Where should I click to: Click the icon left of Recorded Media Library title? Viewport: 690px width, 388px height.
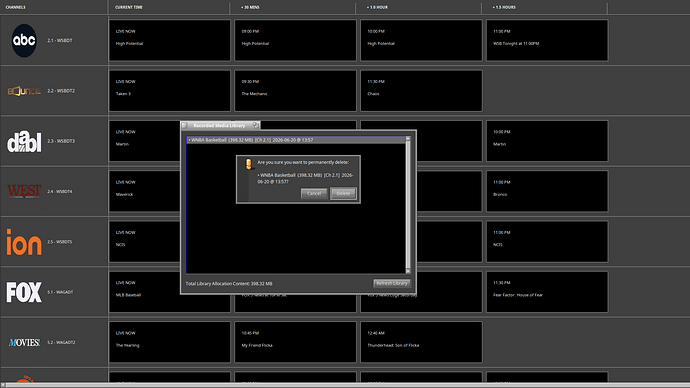point(185,125)
